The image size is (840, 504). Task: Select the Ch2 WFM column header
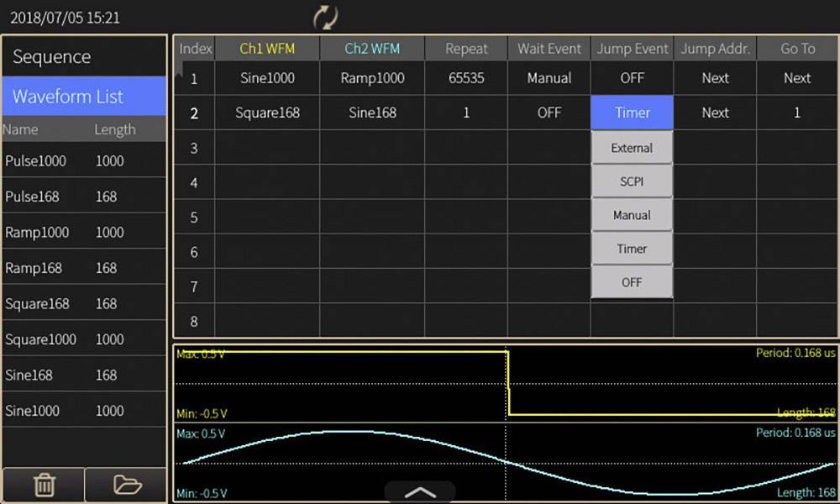pyautogui.click(x=372, y=49)
